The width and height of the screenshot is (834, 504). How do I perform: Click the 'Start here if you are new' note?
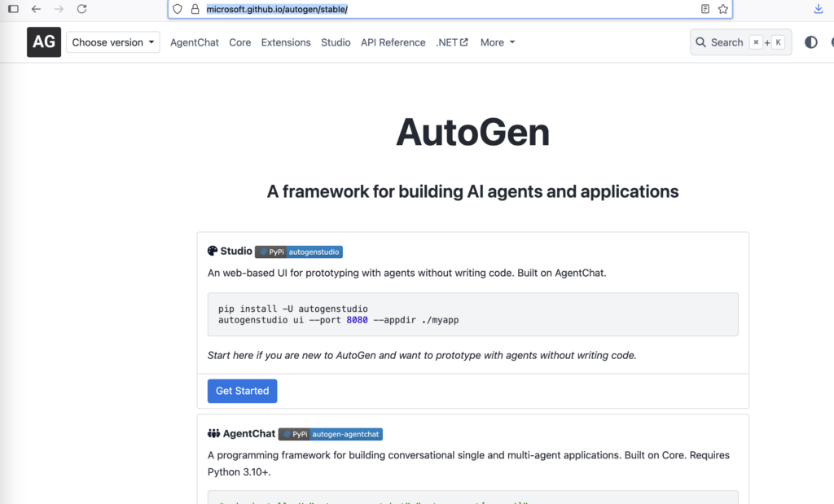(x=422, y=355)
